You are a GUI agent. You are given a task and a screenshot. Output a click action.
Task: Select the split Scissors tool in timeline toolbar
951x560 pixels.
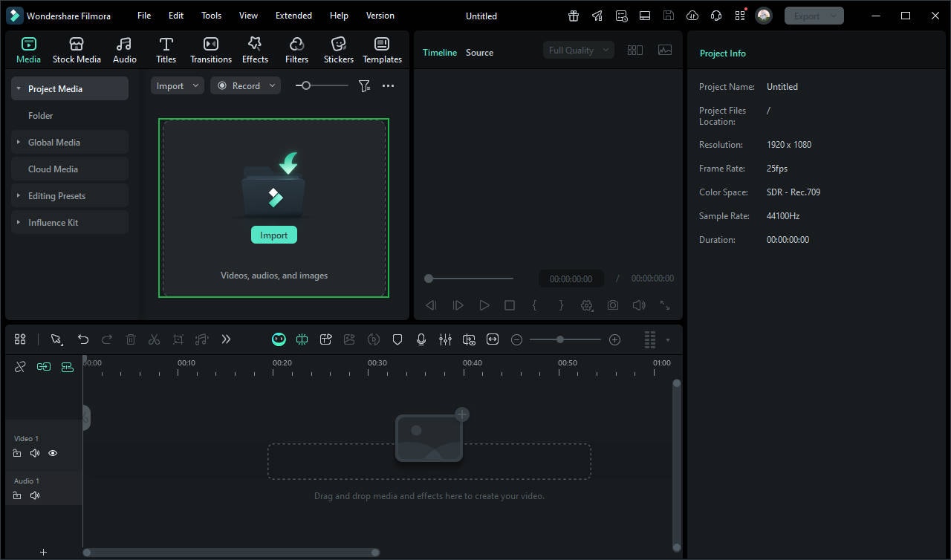click(155, 339)
